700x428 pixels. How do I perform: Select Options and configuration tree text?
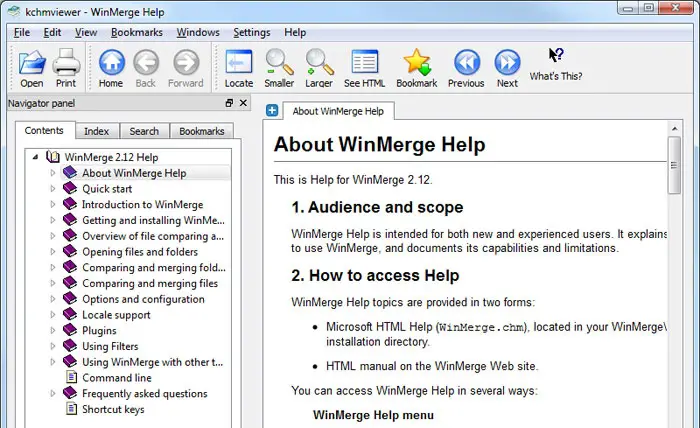(x=143, y=299)
